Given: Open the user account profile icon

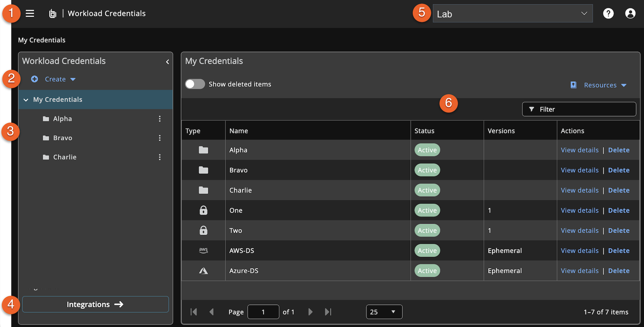Looking at the screenshot, I should 630,13.
